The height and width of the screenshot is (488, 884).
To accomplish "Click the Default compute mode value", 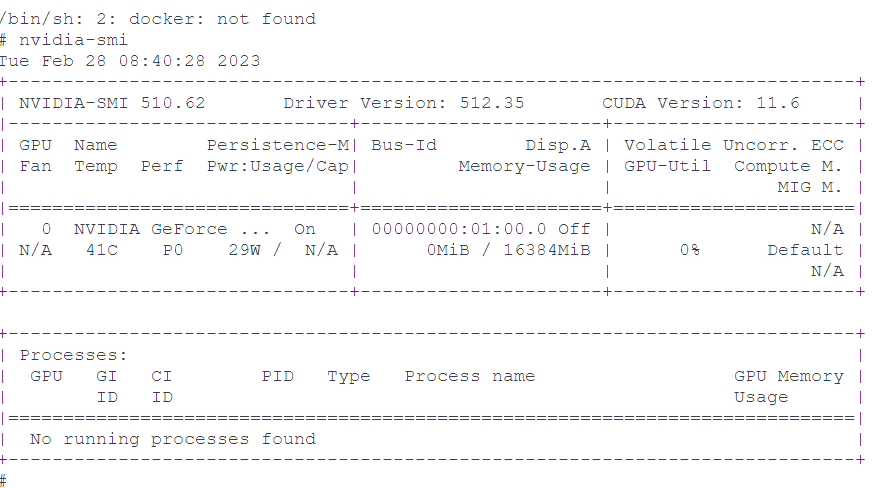I will click(x=805, y=250).
